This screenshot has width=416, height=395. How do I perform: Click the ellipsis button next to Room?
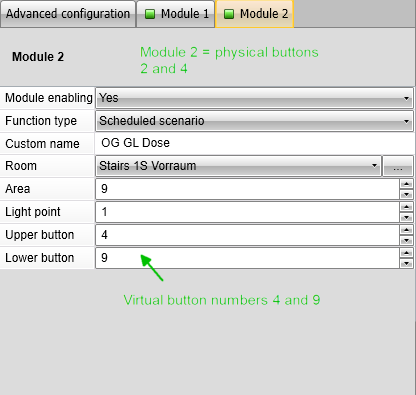pyautogui.click(x=398, y=166)
